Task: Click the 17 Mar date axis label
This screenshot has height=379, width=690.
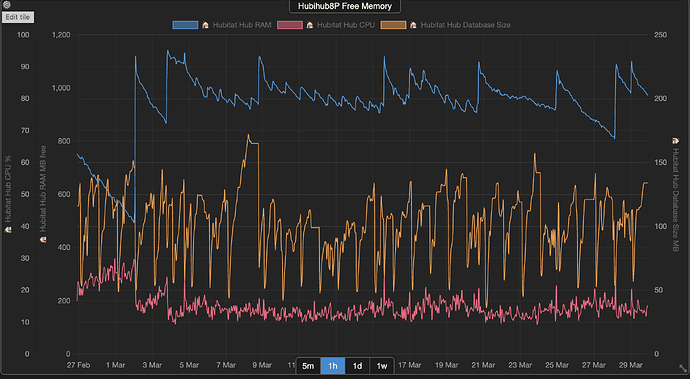Action: coord(410,365)
